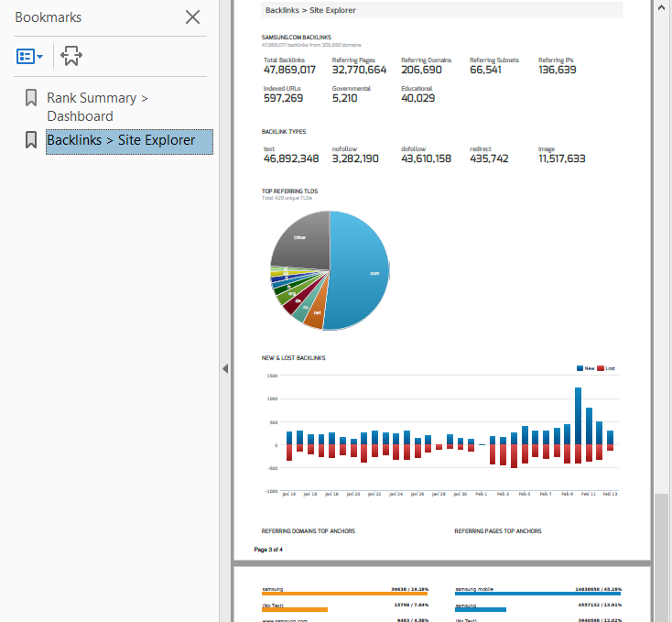Collapse the navigation pane with the arrow
Viewport: 672px width, 622px height.
pos(225,368)
